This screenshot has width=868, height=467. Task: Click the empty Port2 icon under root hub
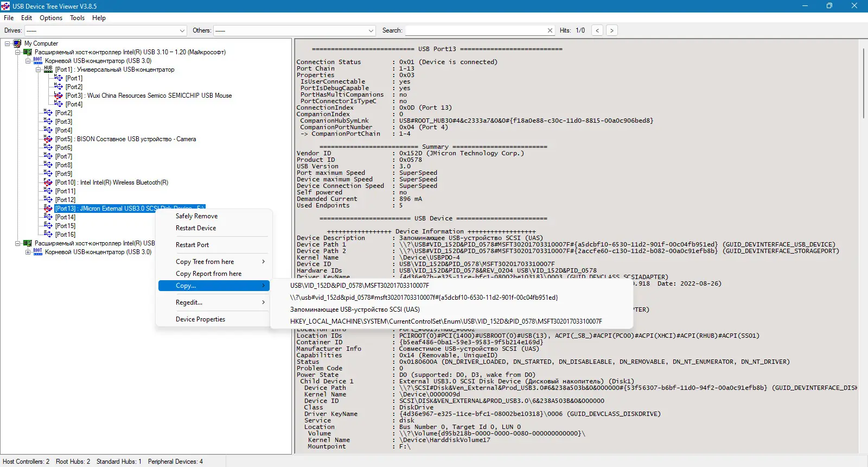coord(48,113)
